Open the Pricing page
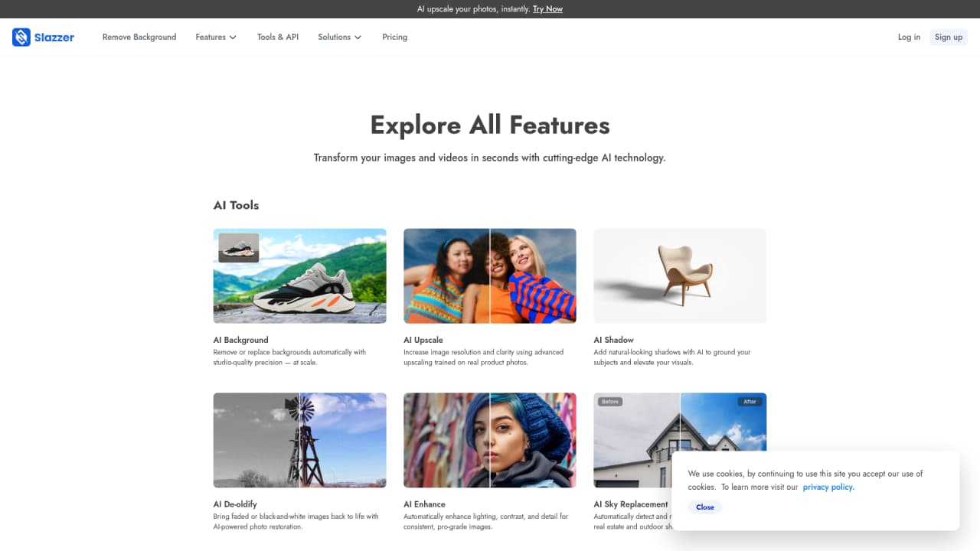Image resolution: width=980 pixels, height=551 pixels. tap(395, 37)
